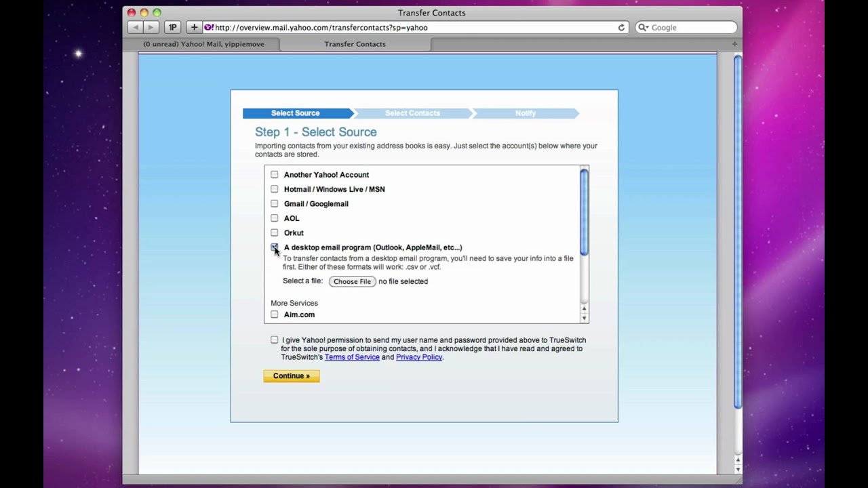Click the 'Gmail / Googlemail' label text

coord(316,204)
